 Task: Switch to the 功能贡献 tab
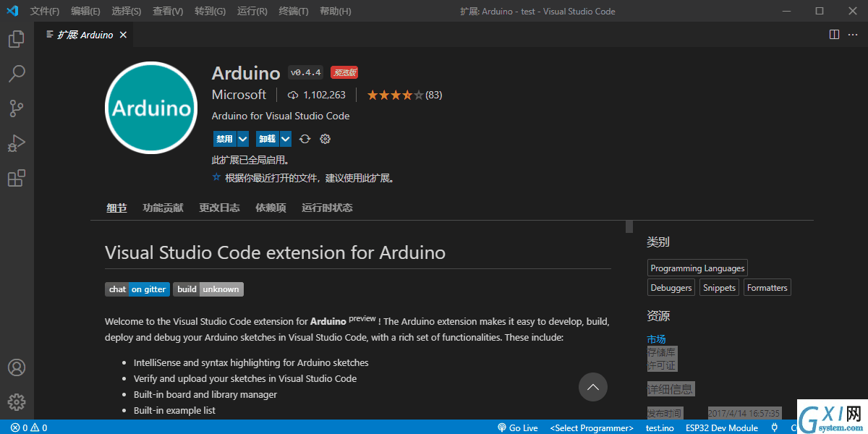pyautogui.click(x=163, y=208)
